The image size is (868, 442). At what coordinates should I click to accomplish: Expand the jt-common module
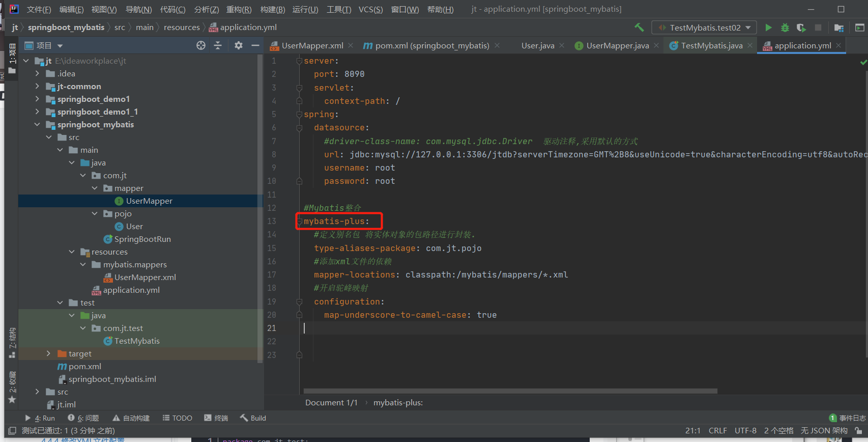(37, 86)
